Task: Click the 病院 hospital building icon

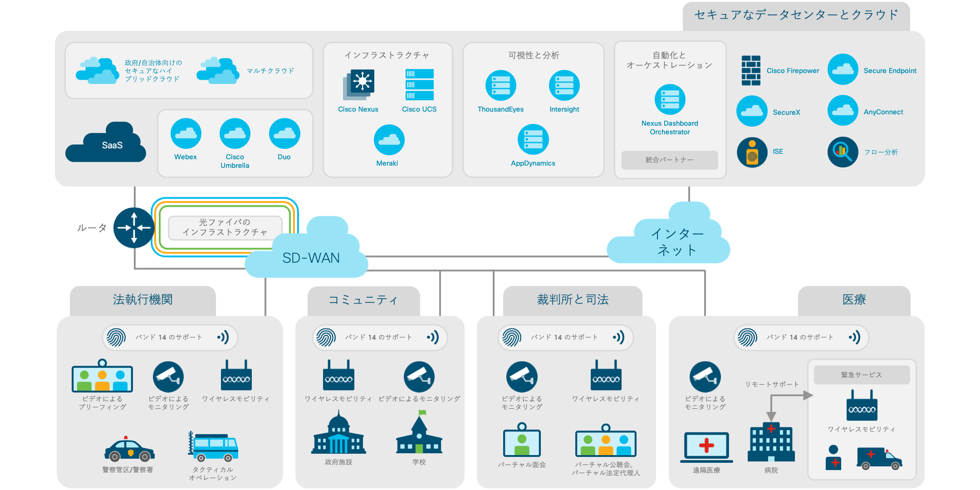Action: [771, 442]
